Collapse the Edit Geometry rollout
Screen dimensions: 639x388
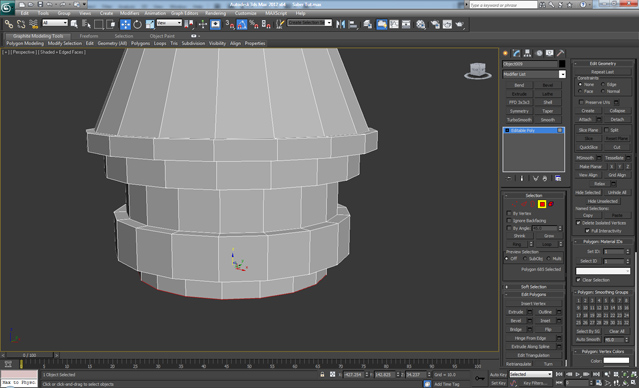point(603,64)
